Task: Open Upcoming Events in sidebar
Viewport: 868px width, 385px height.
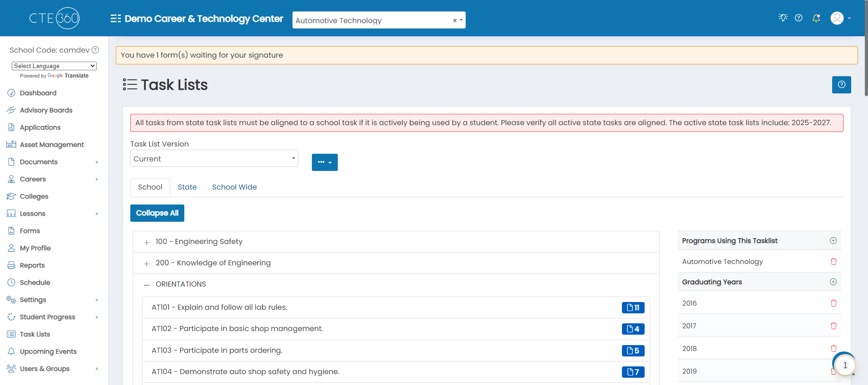Action: (48, 351)
